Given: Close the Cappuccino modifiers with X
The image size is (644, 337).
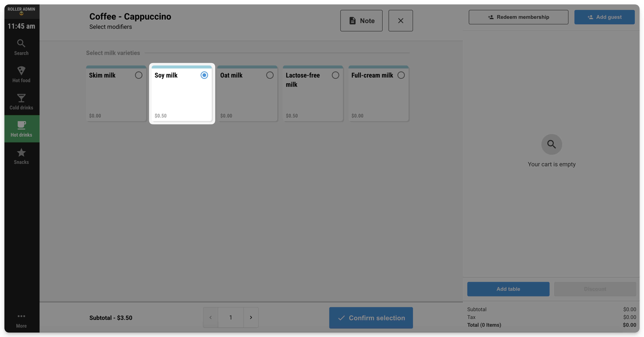Looking at the screenshot, I should tap(400, 21).
